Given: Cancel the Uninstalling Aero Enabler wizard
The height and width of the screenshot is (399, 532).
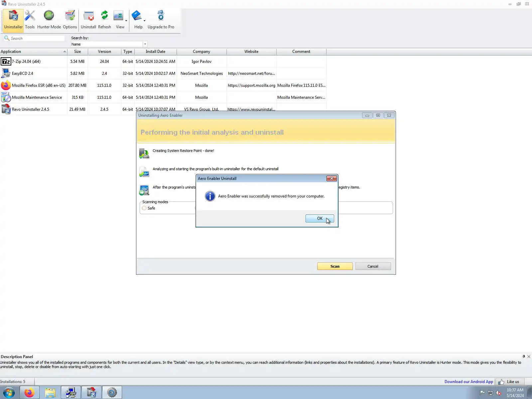Looking at the screenshot, I should pos(373,266).
